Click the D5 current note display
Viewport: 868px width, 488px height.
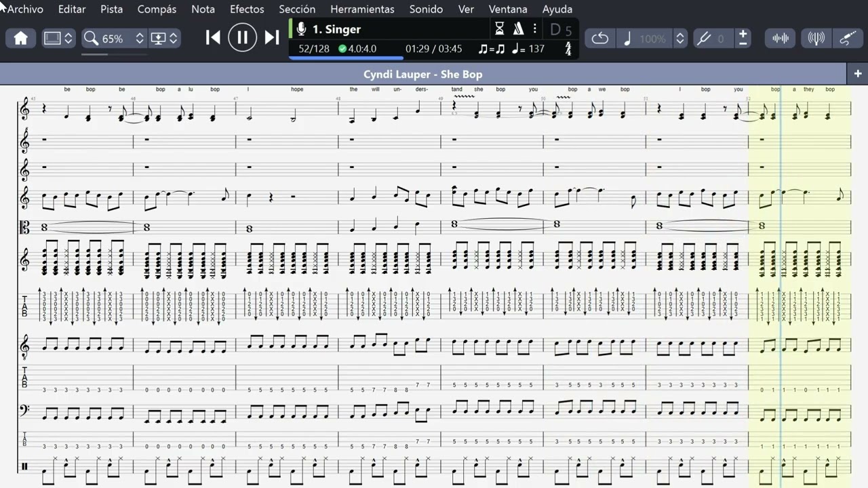[561, 30]
